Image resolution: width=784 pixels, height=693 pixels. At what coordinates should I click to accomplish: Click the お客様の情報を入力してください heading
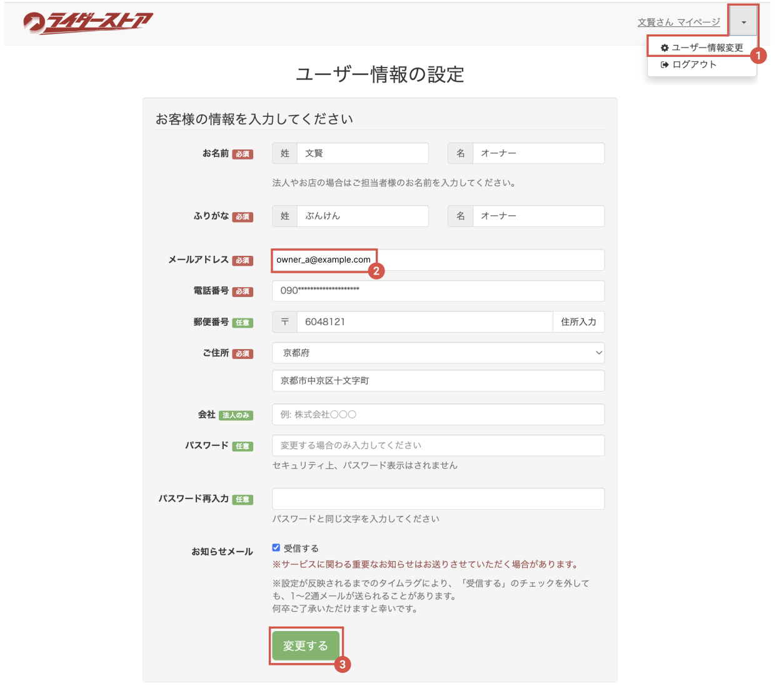[x=254, y=119]
